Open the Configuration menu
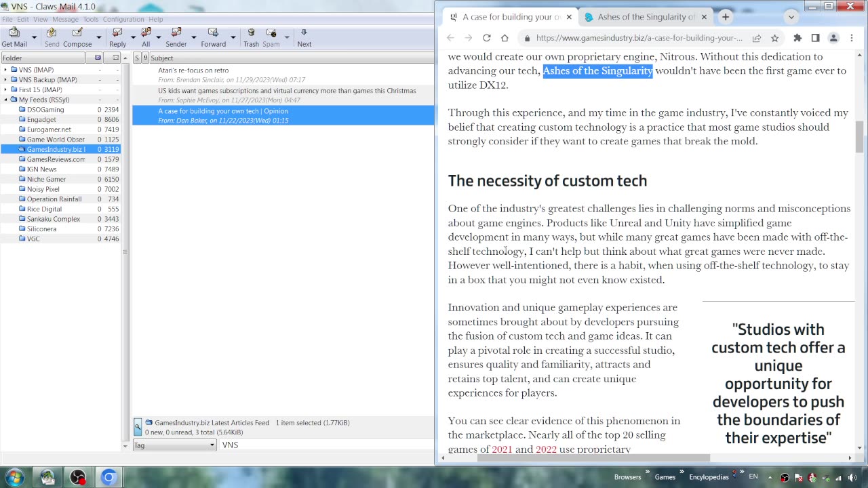 (x=123, y=19)
